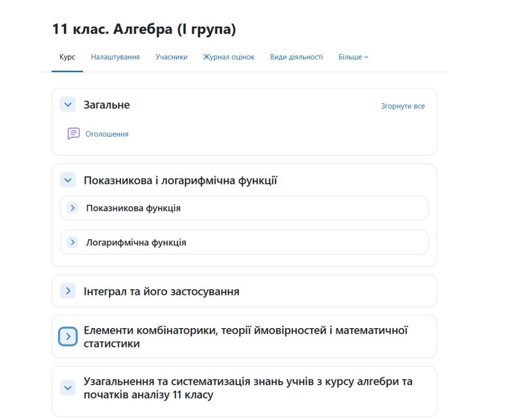Open Журнал оцінок tab
This screenshot has width=532, height=419.
tap(229, 57)
